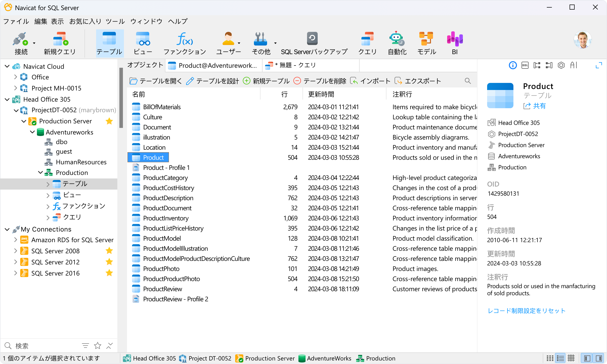Toggle the left navigation pane visibility
This screenshot has width=607, height=364.
point(587,358)
